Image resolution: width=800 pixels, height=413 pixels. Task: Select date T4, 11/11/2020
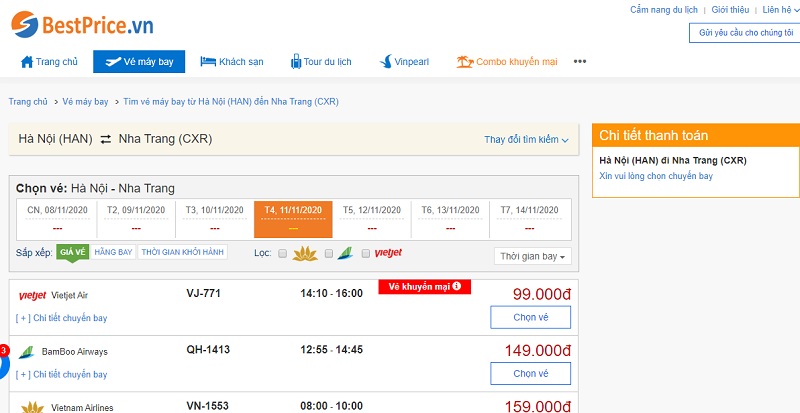(x=293, y=219)
